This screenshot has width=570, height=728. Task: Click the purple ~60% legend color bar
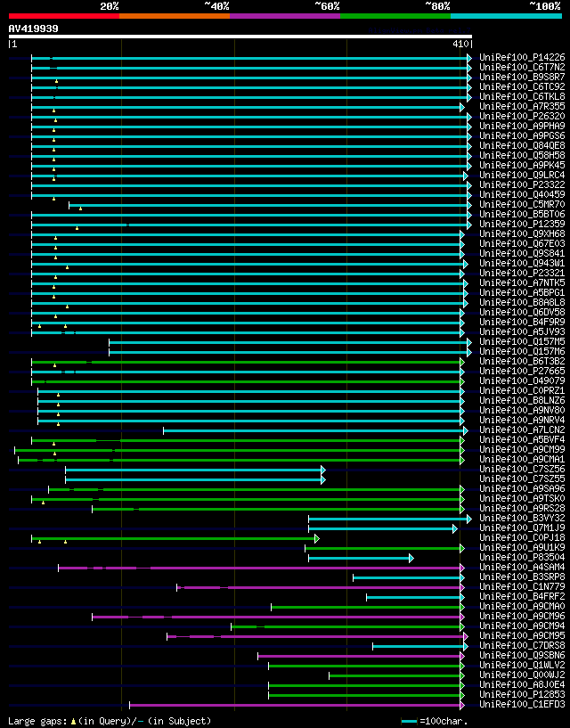[285, 16]
